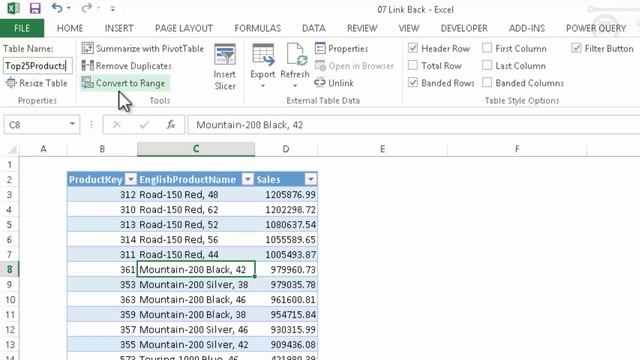Switch to the HOME tab
Screen dimensions: 640x360
pos(70,28)
